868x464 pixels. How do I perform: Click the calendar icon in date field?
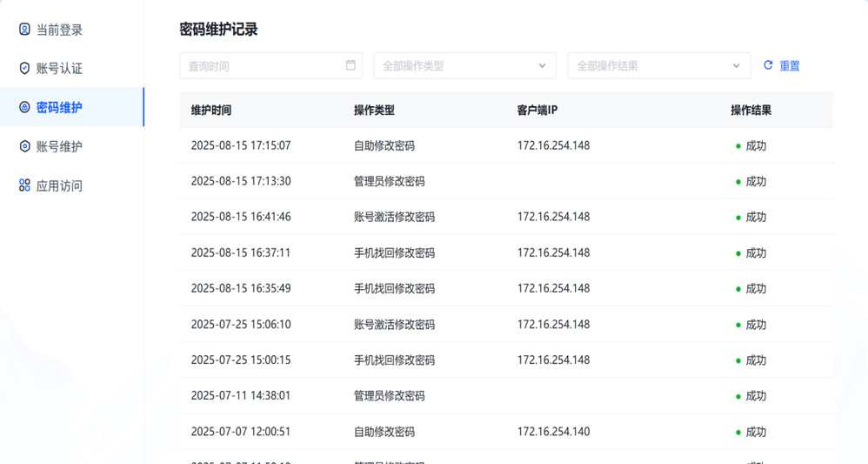click(x=351, y=65)
